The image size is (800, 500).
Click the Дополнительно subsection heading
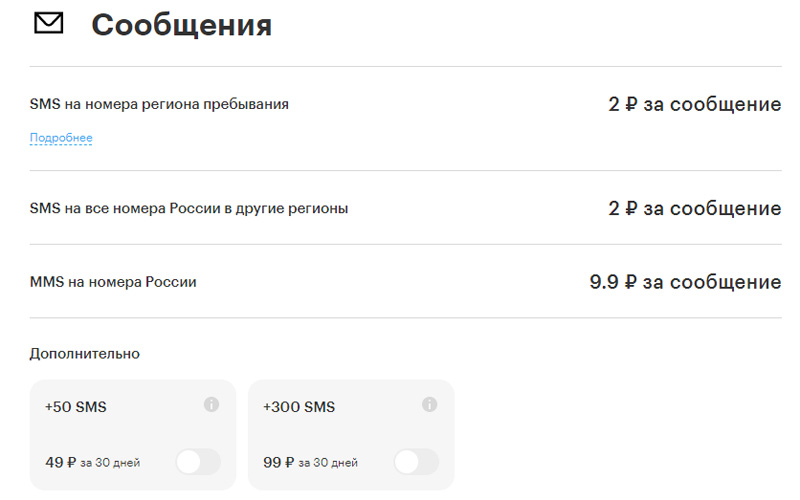tap(85, 354)
